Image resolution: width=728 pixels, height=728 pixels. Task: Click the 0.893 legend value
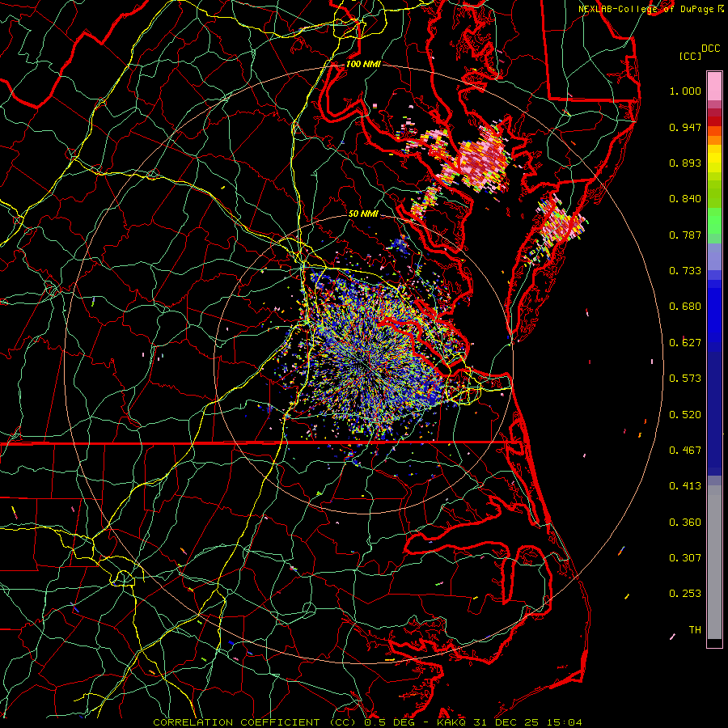tap(685, 163)
